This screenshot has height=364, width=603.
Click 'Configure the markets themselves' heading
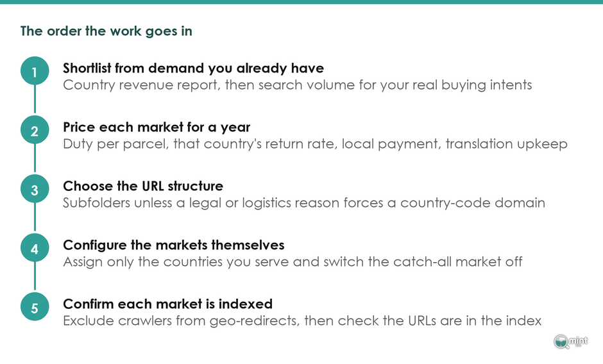click(x=174, y=245)
